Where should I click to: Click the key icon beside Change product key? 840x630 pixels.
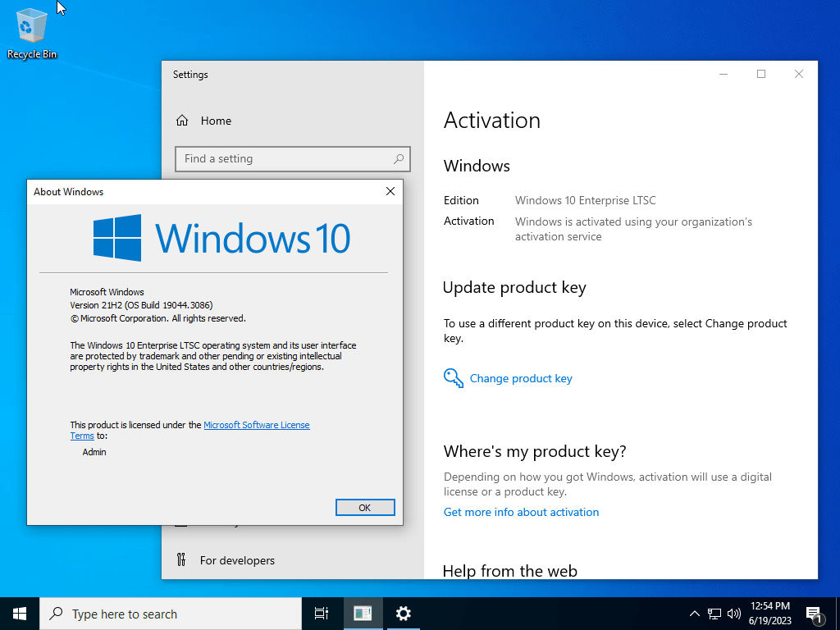pos(453,377)
